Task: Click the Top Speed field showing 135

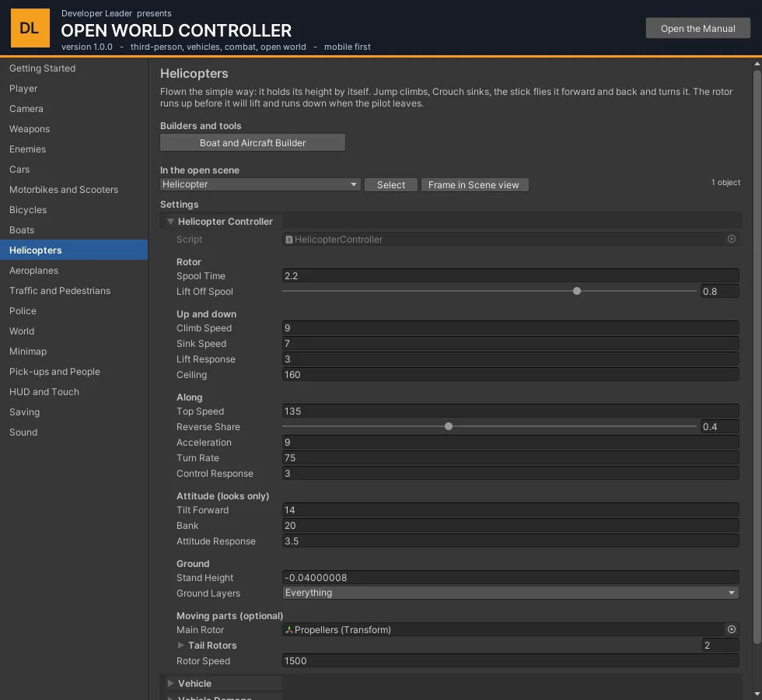Action: pos(510,411)
